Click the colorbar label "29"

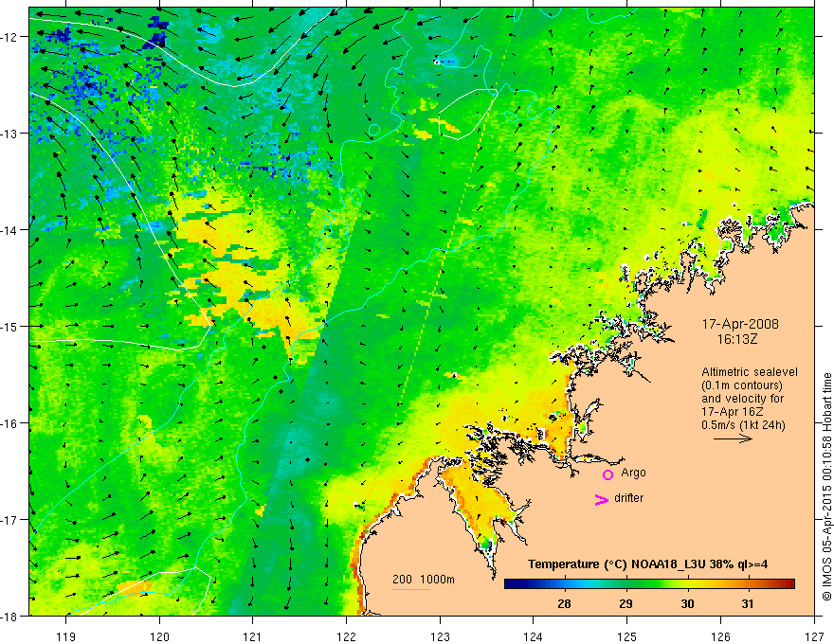point(626,603)
